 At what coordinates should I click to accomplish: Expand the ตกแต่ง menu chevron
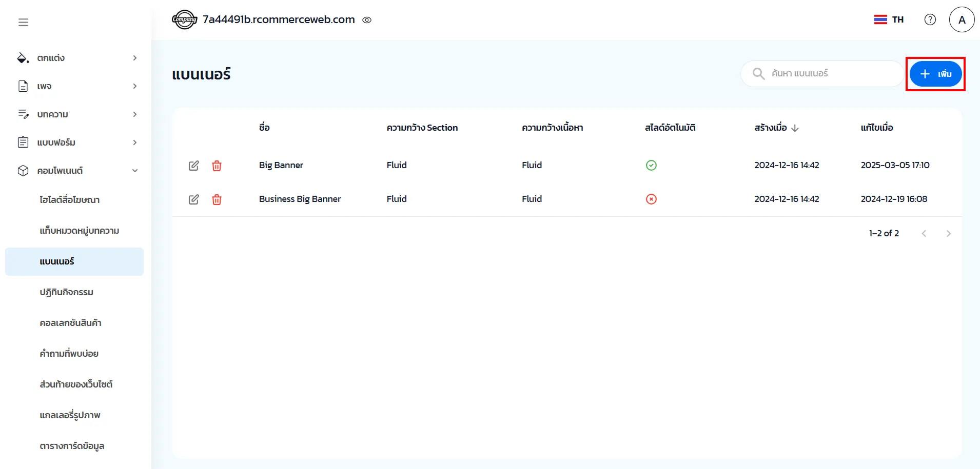point(135,58)
